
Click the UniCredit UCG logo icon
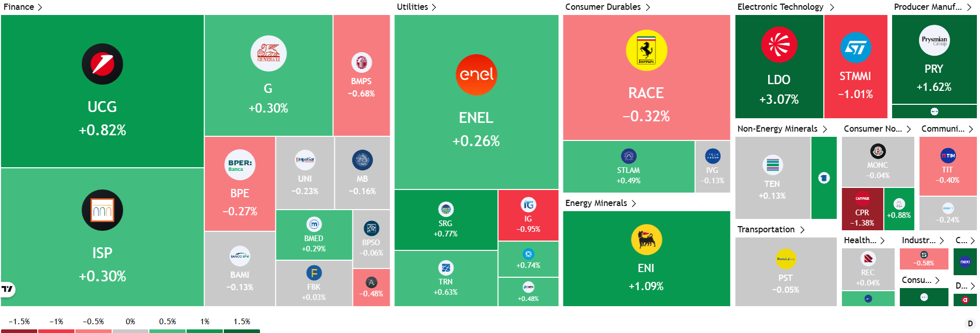(102, 64)
